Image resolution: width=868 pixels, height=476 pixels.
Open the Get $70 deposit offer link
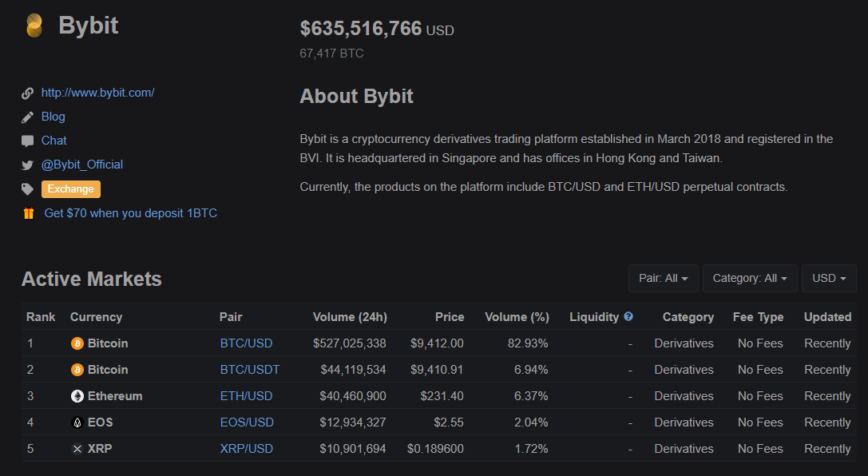coord(131,213)
